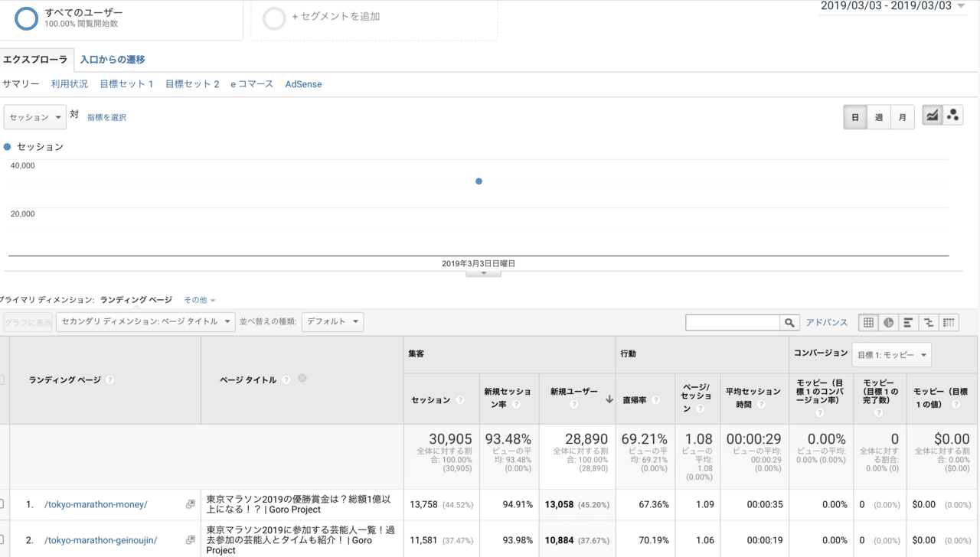Open help icon beside 直帰率
This screenshot has height=557, width=980.
click(x=656, y=400)
